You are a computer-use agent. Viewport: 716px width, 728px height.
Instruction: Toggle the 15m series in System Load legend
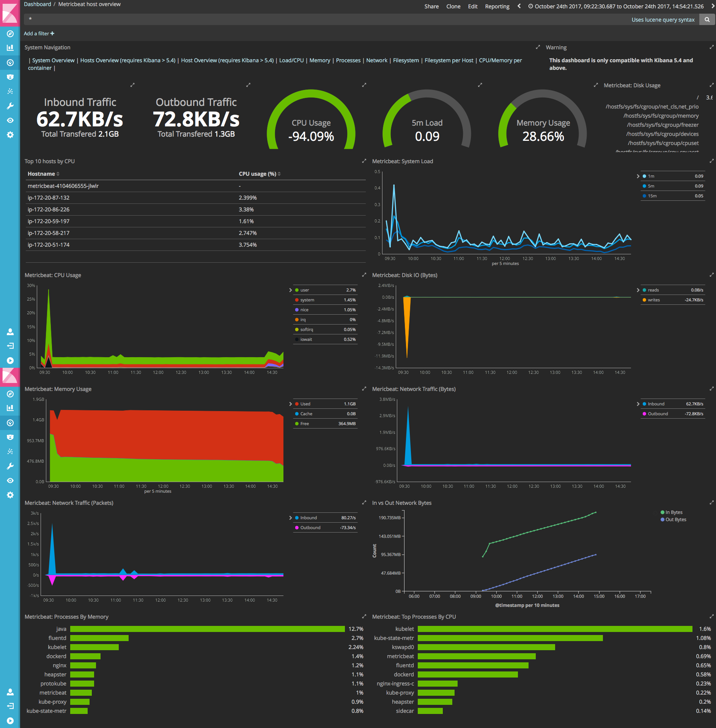(673, 196)
